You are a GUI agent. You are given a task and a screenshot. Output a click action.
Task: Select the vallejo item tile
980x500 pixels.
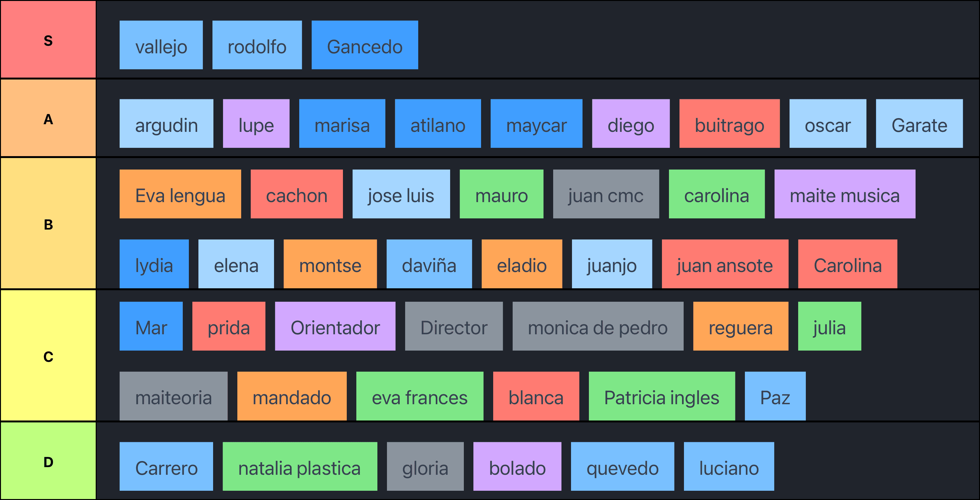coord(161,45)
